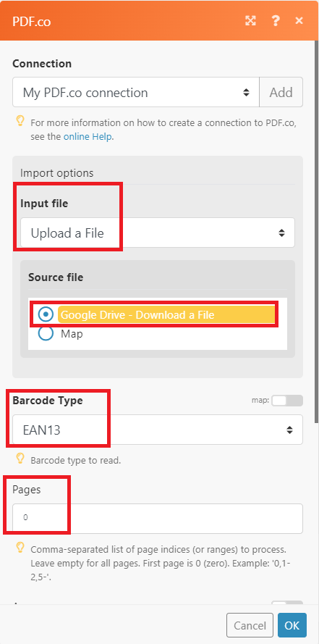Open the Barcode Type EAN13 dropdown
The image size is (319, 644).
tap(158, 430)
